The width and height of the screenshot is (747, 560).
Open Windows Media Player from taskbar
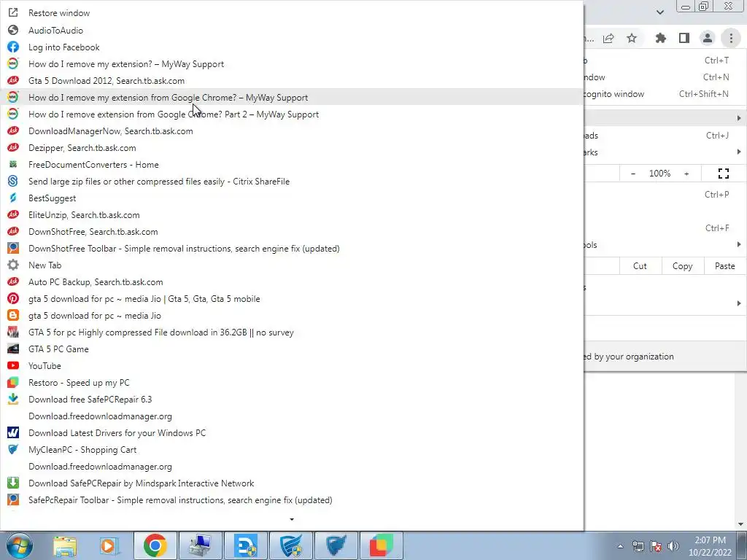coord(109,545)
